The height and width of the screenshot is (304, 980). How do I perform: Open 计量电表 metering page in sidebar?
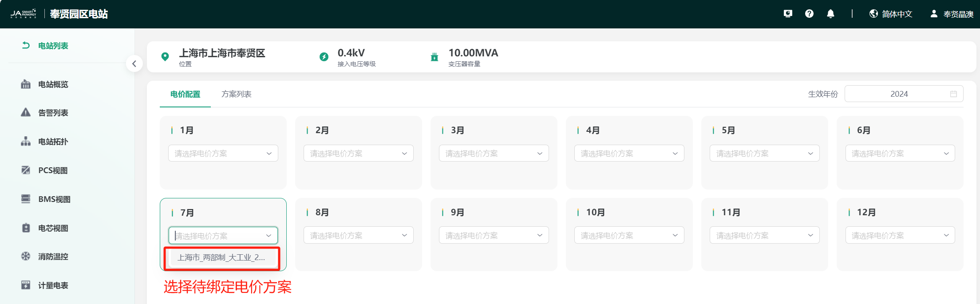[x=53, y=285]
